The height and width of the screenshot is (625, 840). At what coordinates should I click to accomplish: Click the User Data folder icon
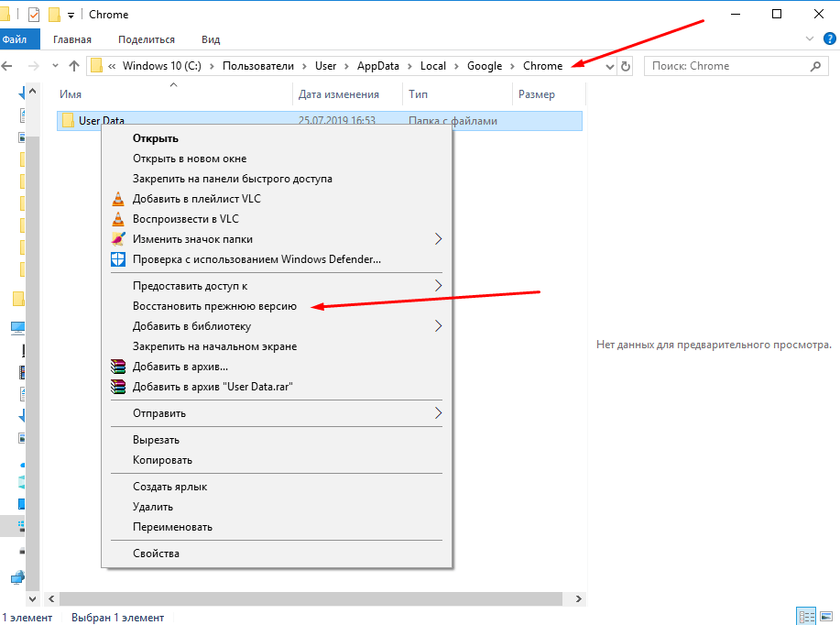tap(68, 121)
